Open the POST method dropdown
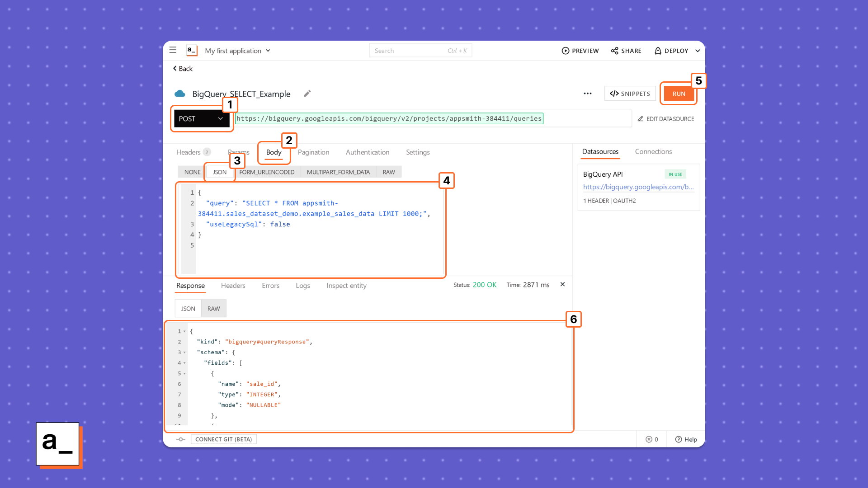The height and width of the screenshot is (488, 868). pos(202,118)
